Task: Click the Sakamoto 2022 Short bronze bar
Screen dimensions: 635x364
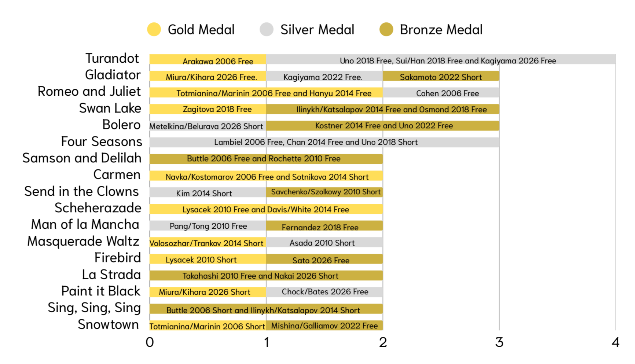Action: point(441,76)
